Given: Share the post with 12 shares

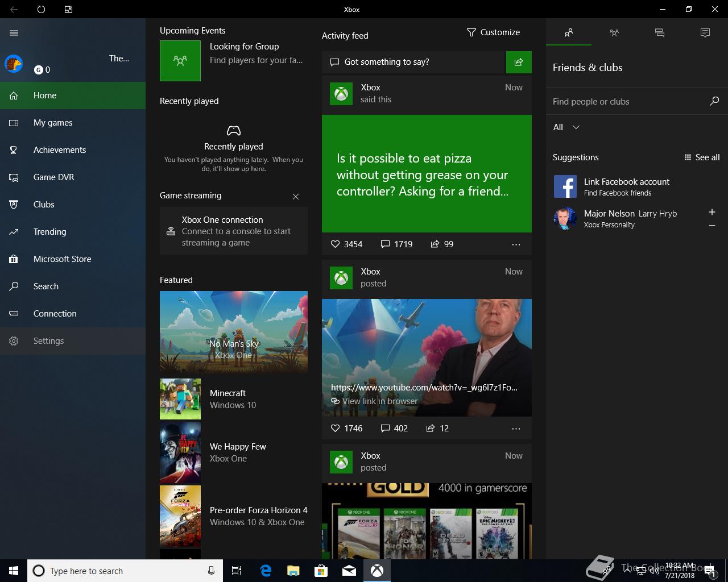Looking at the screenshot, I should coord(437,429).
